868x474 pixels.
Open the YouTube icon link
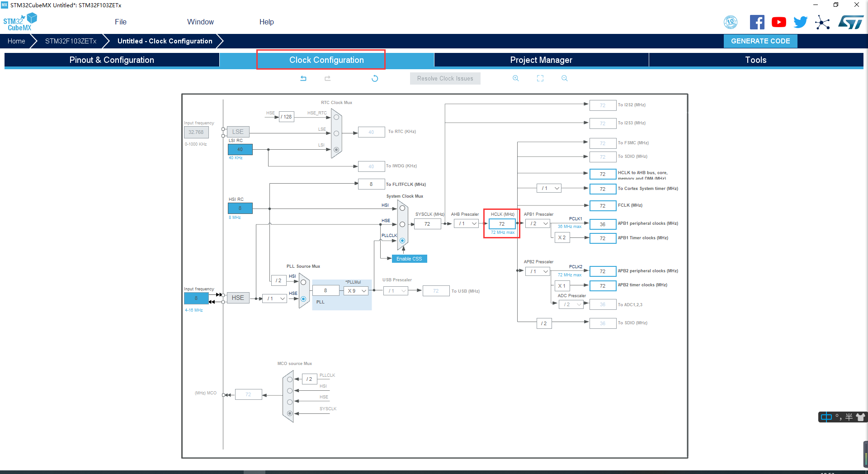(779, 22)
